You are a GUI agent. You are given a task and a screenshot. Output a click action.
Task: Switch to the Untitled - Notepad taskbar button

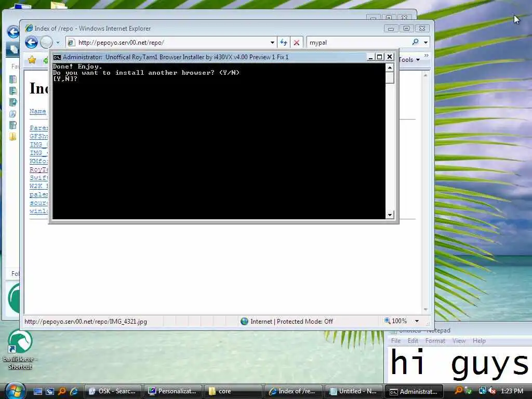353,391
